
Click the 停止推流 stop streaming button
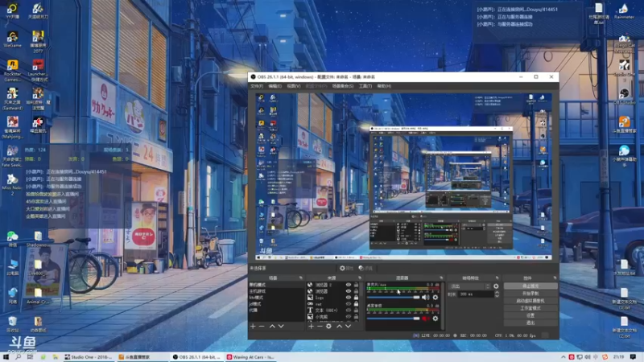(x=530, y=286)
